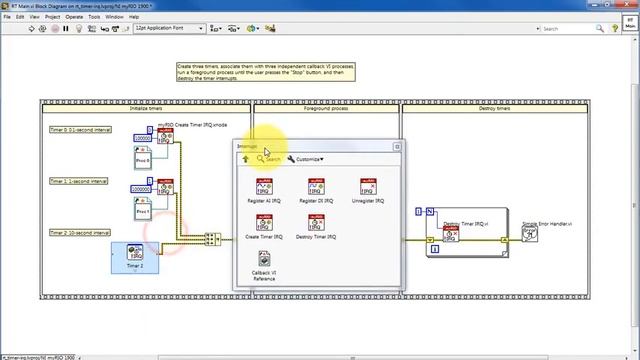The image size is (640, 360).
Task: Click the Step Out toolbar button
Action: (126, 29)
